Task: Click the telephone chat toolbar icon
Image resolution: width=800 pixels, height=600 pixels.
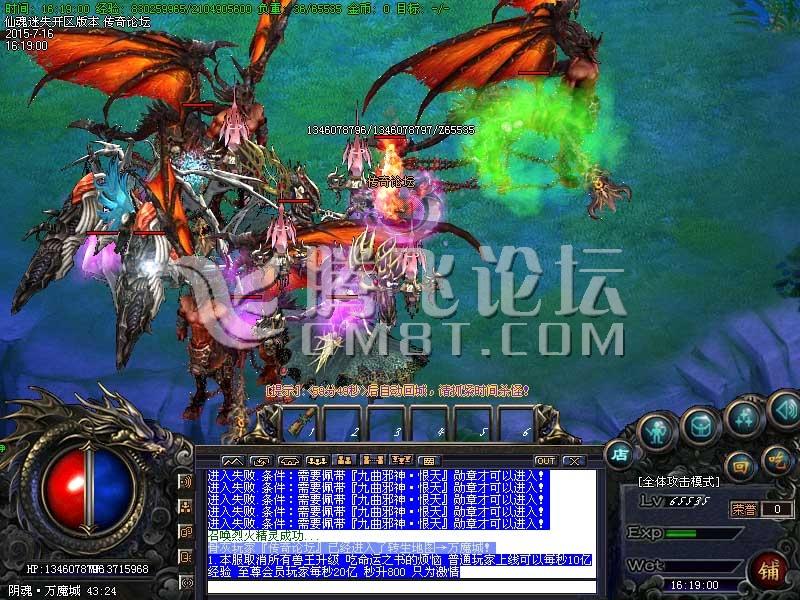Action: (289, 461)
